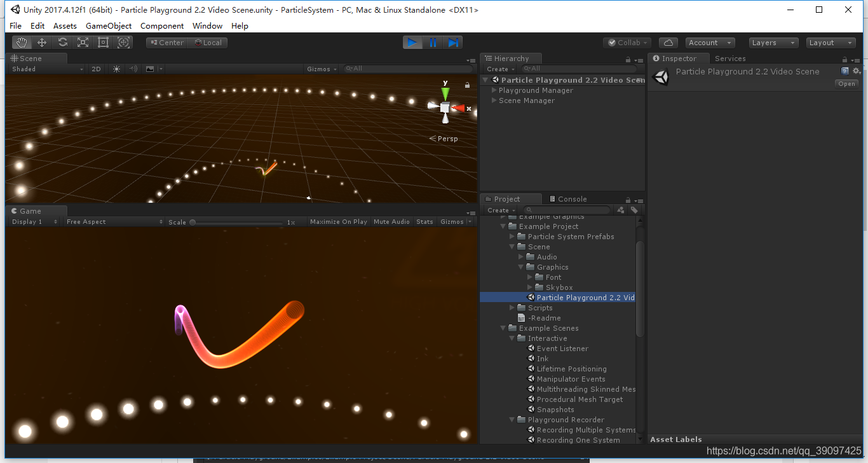Image resolution: width=868 pixels, height=463 pixels.
Task: Toggle Stats in Game view
Action: (424, 222)
